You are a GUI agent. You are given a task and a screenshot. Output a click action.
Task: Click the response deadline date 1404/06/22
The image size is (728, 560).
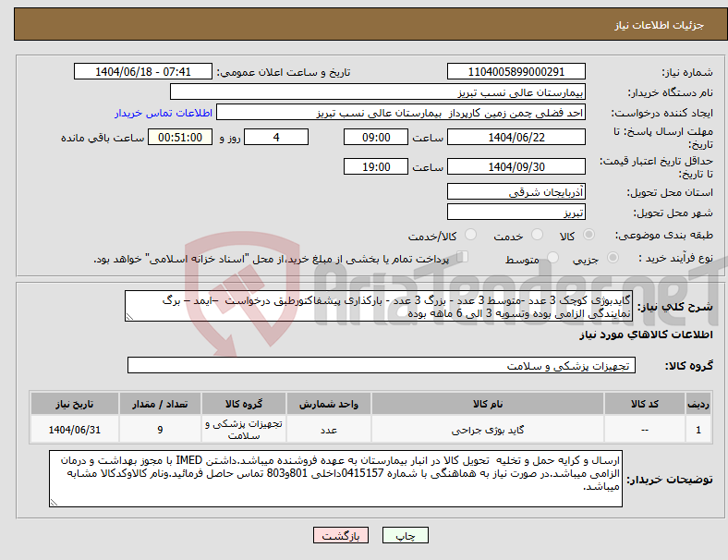coord(516,137)
